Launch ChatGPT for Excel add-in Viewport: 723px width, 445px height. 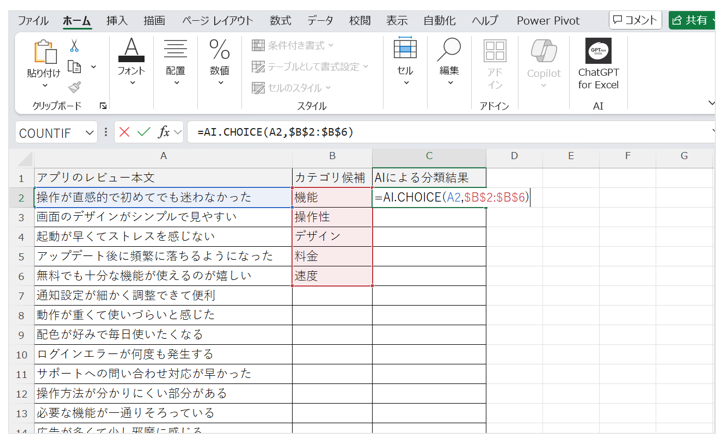point(599,64)
